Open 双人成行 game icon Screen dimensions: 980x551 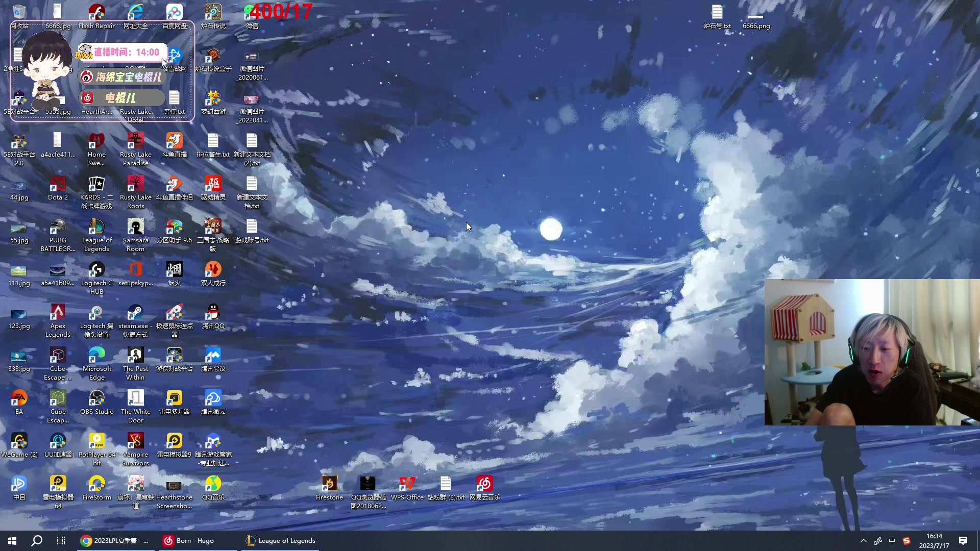pos(213,273)
